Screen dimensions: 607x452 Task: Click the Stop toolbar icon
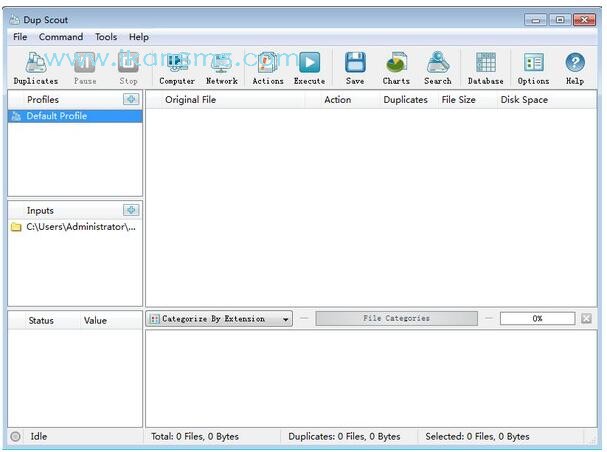tap(128, 63)
